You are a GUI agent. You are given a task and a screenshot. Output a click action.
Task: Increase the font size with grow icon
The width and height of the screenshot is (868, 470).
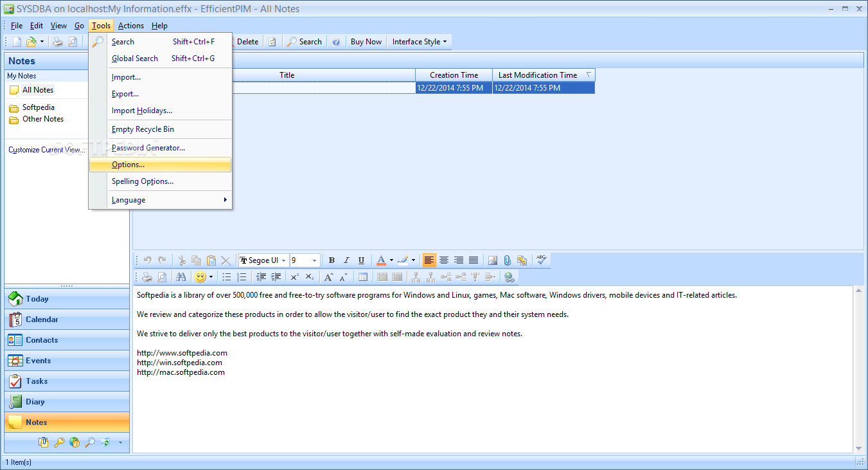click(328, 277)
